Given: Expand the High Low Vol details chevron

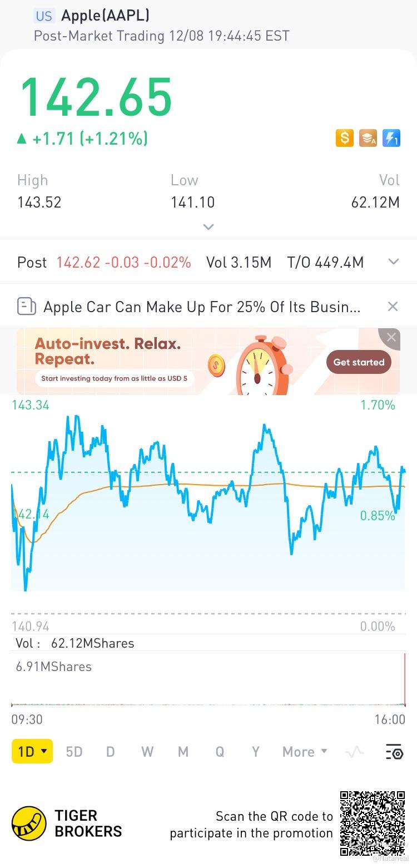Looking at the screenshot, I should coord(209,227).
